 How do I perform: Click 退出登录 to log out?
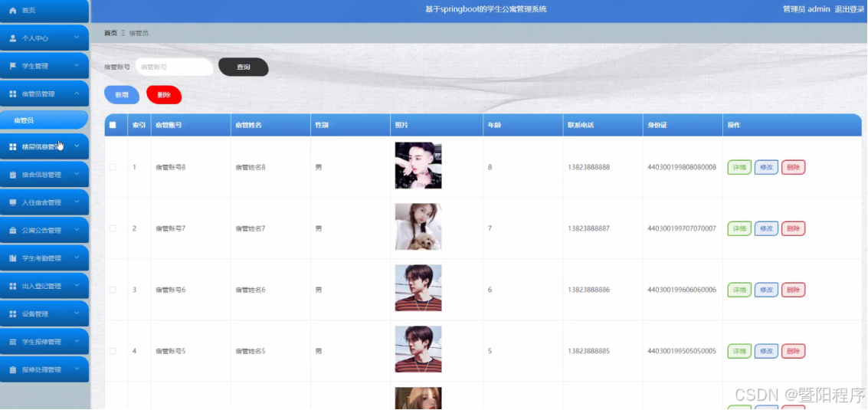pos(849,9)
